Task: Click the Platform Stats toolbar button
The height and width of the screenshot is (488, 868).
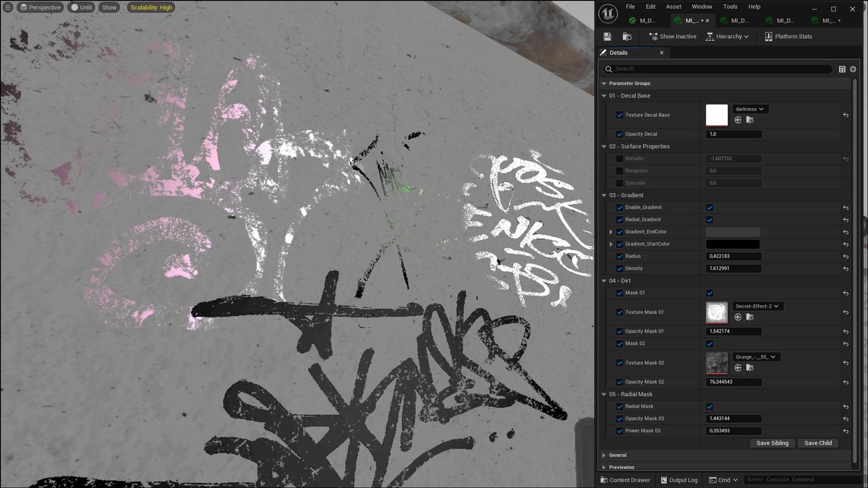Action: (788, 36)
